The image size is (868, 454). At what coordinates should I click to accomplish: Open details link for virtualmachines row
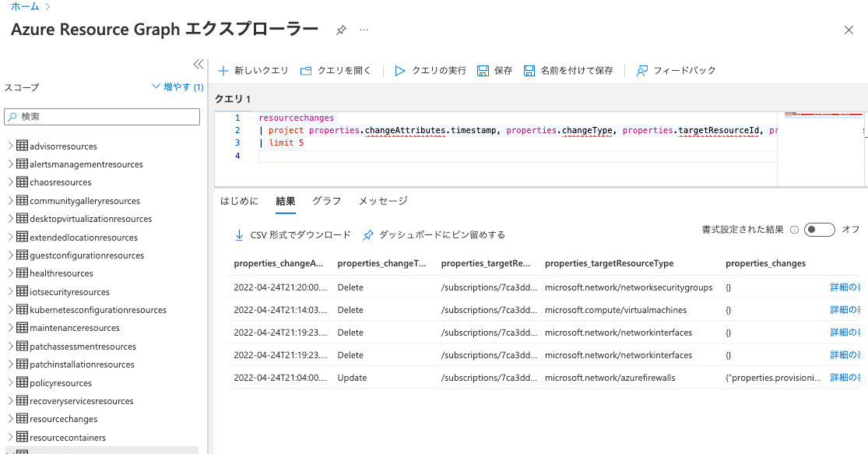point(845,310)
